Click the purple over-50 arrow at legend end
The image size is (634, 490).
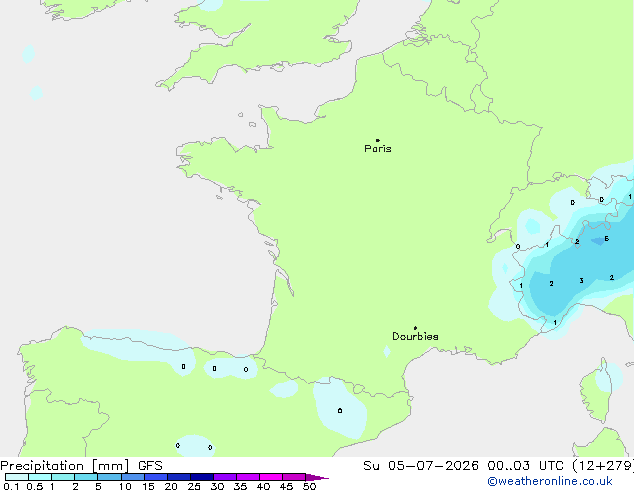(x=317, y=477)
